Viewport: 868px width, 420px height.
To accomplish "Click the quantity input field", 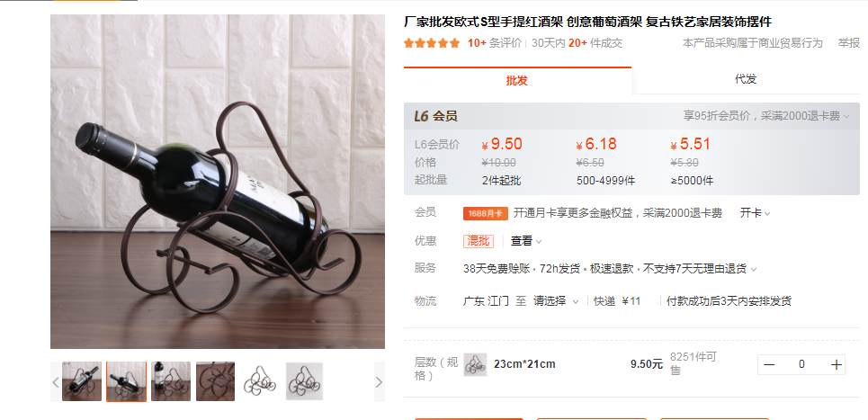I will (801, 364).
